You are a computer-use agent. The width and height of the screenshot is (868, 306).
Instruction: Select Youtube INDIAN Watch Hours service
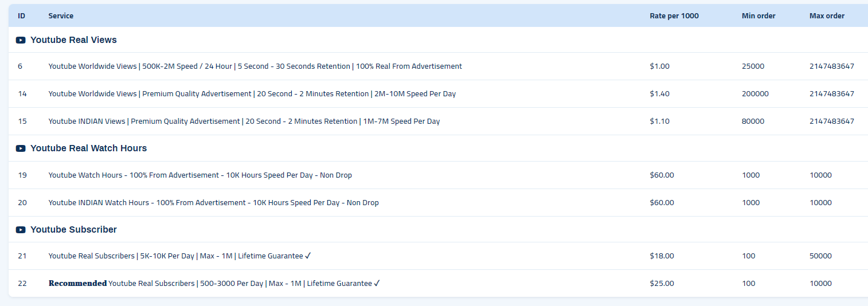[213, 203]
